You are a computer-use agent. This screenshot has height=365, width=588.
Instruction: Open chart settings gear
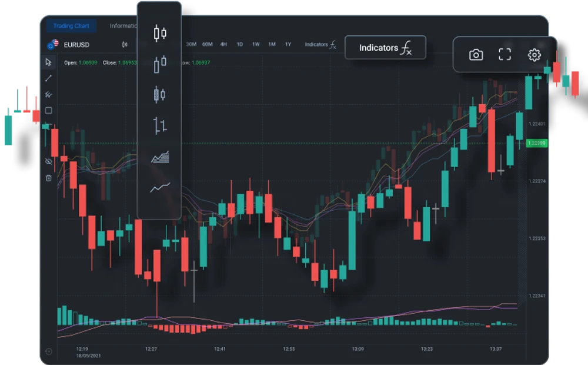(x=534, y=55)
